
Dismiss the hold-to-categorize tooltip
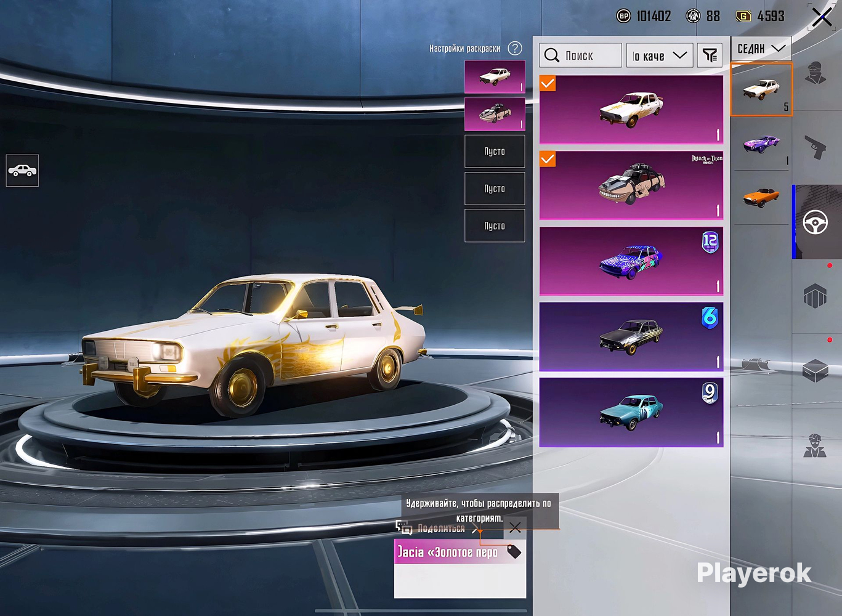tap(515, 527)
